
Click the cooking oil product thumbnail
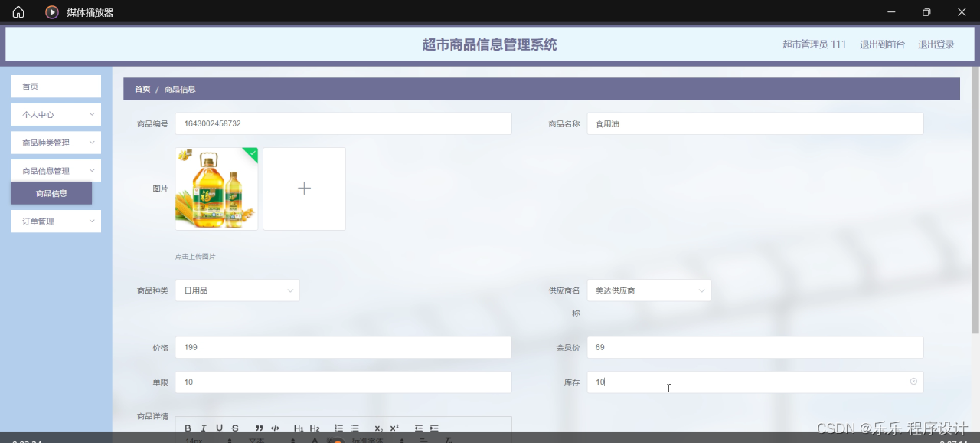coord(216,189)
